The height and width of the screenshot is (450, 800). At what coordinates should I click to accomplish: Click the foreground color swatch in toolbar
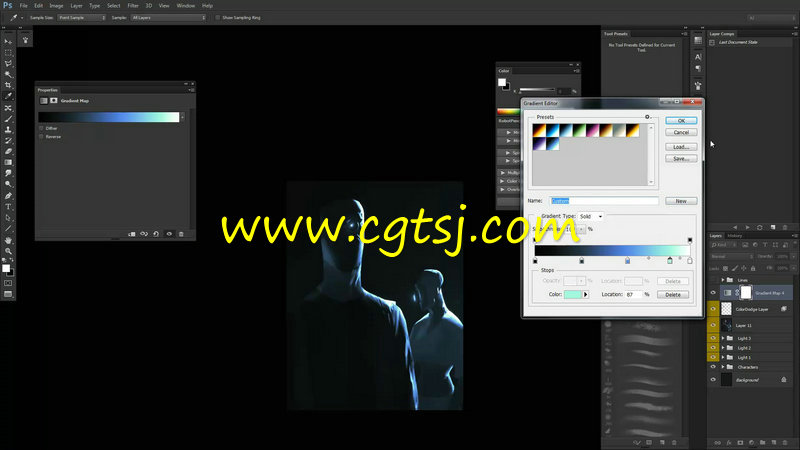point(6,268)
